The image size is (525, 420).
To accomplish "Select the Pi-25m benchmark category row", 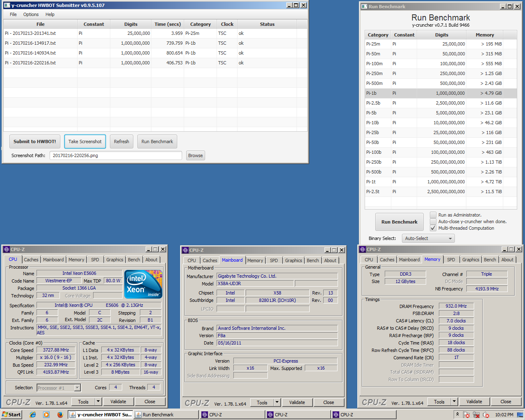I will coord(441,44).
